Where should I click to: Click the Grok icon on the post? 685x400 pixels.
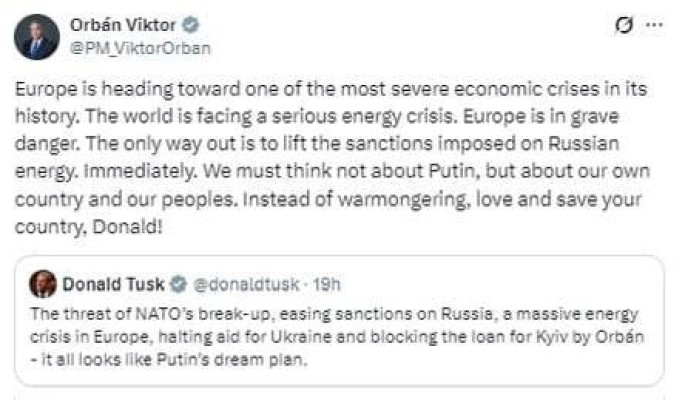click(x=623, y=26)
